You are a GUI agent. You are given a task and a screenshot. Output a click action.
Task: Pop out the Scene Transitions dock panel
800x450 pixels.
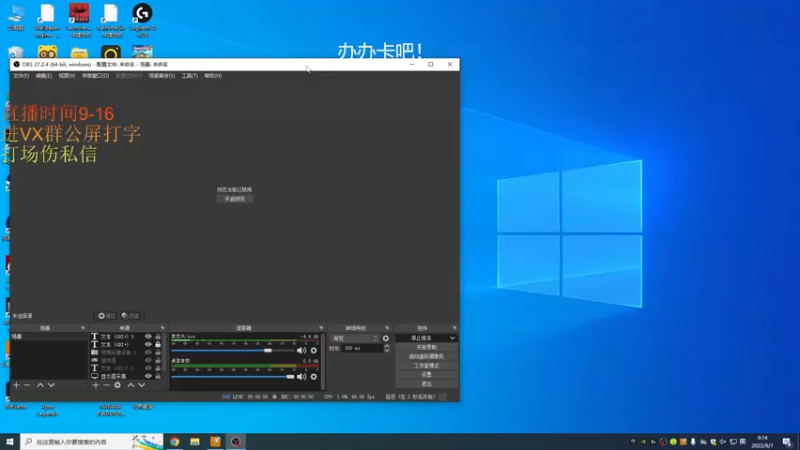pos(387,328)
